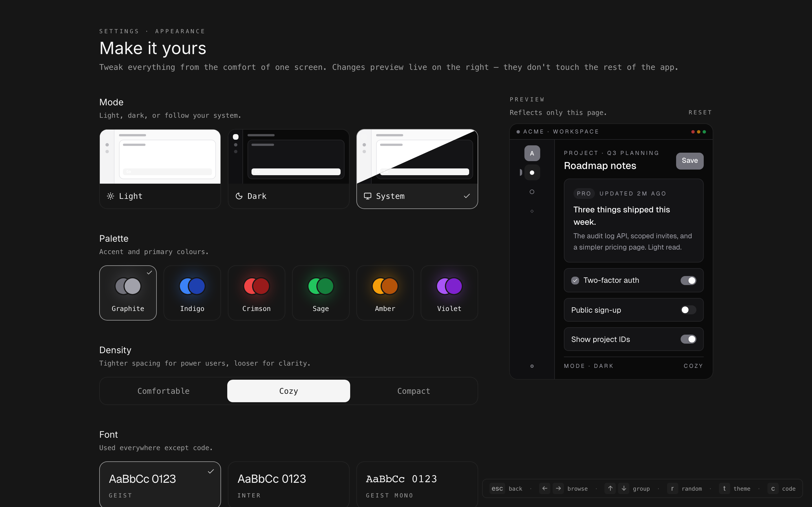Click the RESET link above preview
The height and width of the screenshot is (507, 812).
[700, 112]
